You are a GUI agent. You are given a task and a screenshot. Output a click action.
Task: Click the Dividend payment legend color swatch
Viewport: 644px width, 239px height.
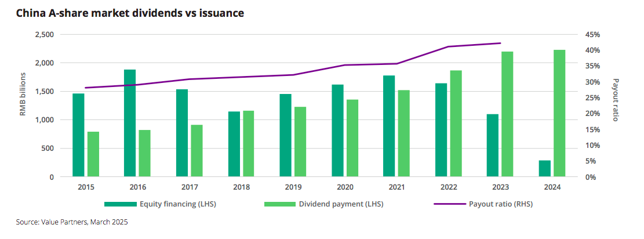point(281,204)
